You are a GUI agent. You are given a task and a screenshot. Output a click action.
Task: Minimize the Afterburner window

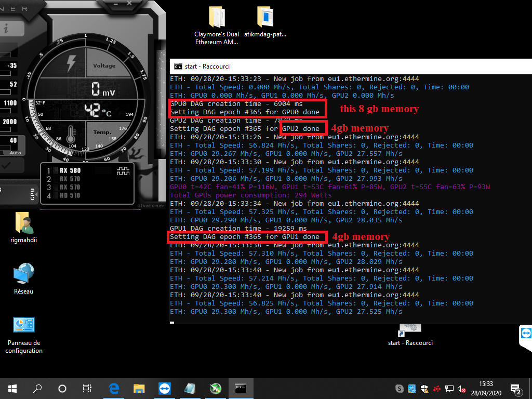pyautogui.click(x=116, y=4)
